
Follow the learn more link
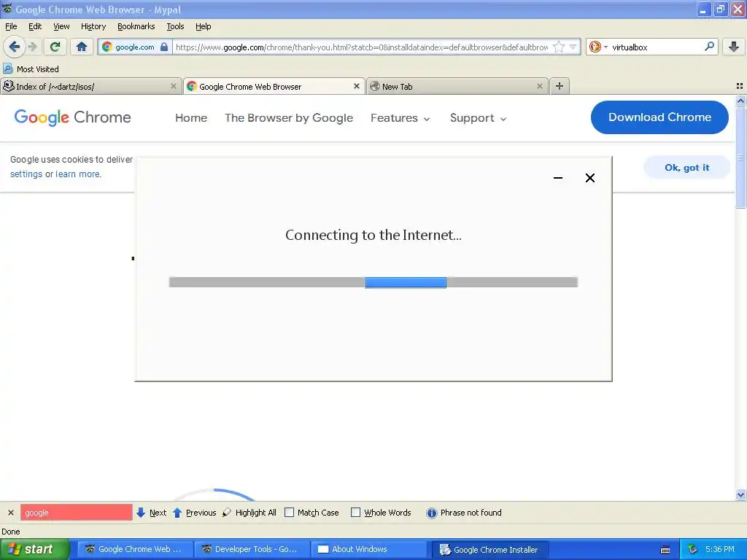click(77, 174)
